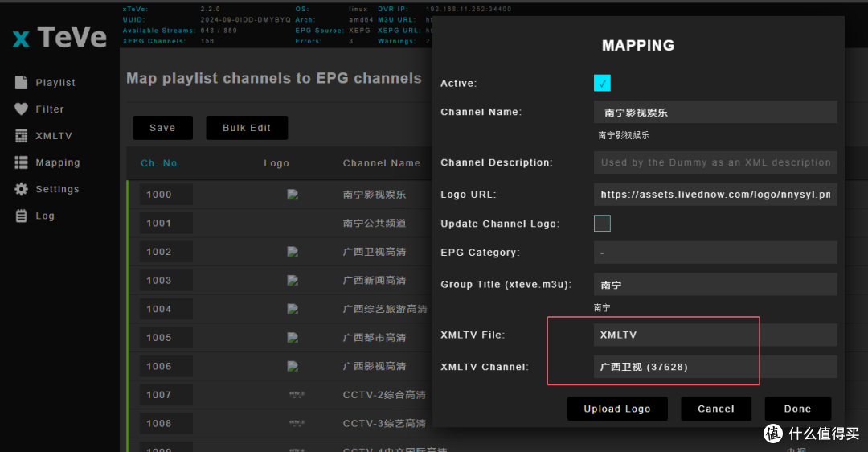This screenshot has height=452, width=868.
Task: Click the Mapping list icon
Action: coord(21,162)
